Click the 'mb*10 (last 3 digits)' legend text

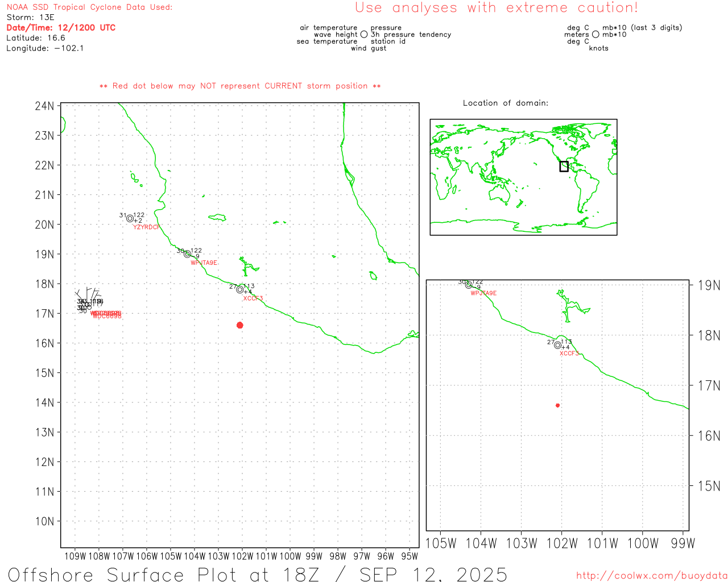pos(642,28)
